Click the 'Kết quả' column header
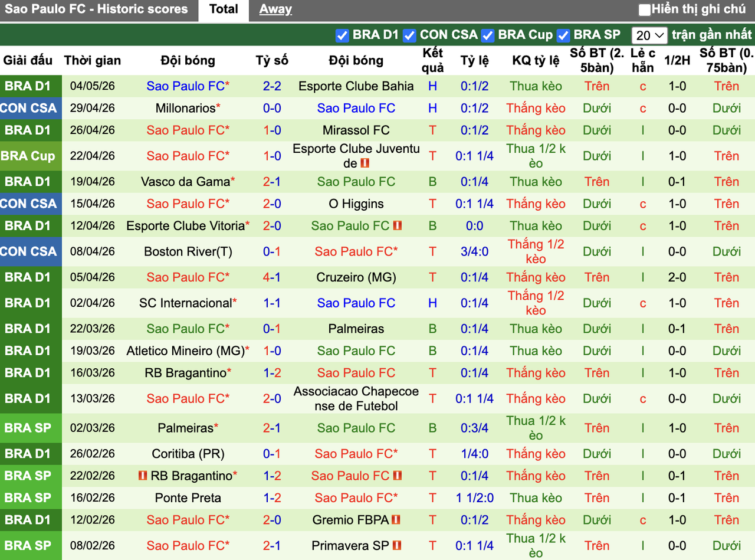 [x=433, y=60]
